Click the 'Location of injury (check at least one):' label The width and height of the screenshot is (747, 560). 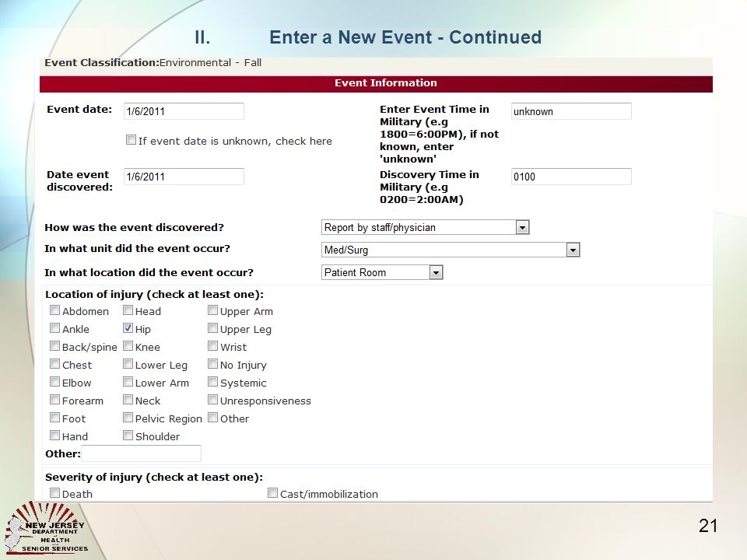(x=154, y=294)
